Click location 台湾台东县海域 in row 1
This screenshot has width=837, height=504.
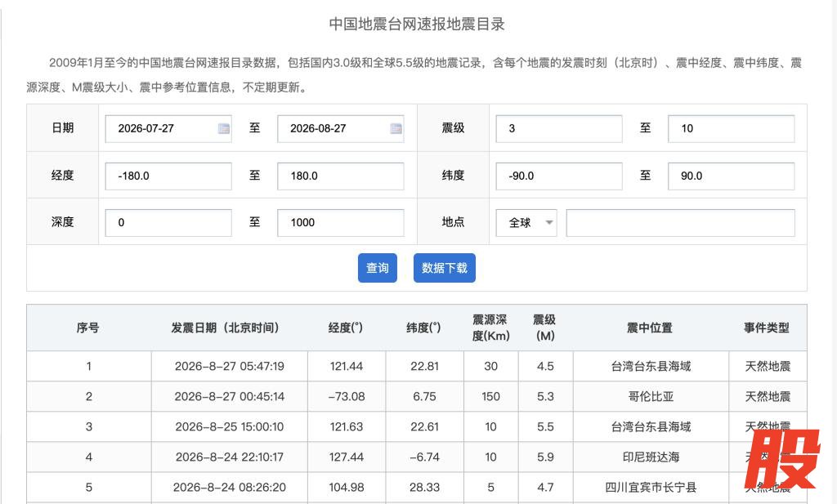click(x=651, y=367)
